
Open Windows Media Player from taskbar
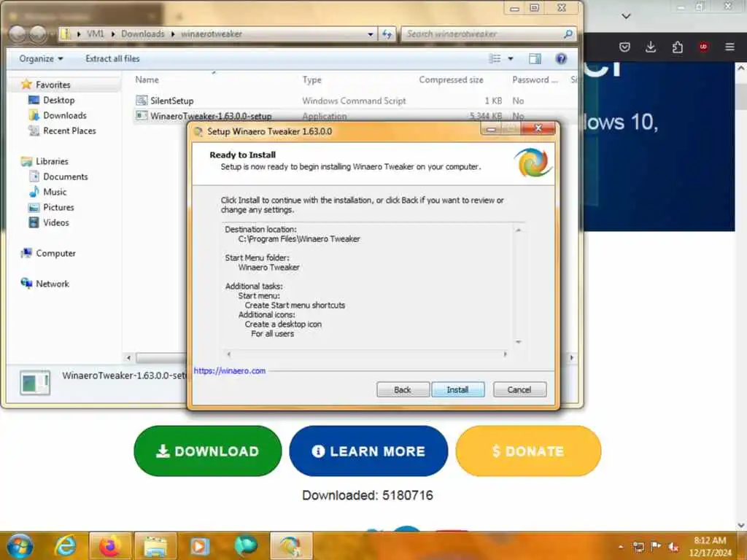click(x=200, y=546)
